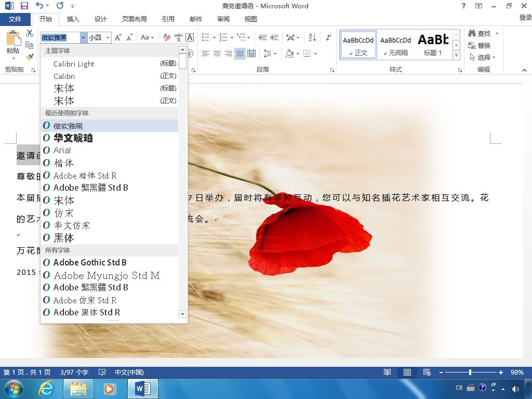This screenshot has height=399, width=532.
Task: Open multilevel list dropdown
Action: pos(249,37)
